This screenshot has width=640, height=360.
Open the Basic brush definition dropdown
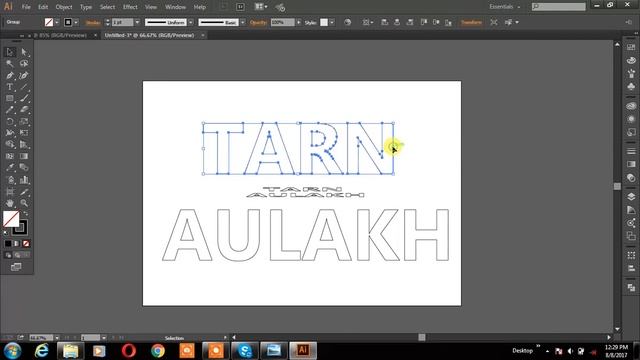(x=242, y=22)
